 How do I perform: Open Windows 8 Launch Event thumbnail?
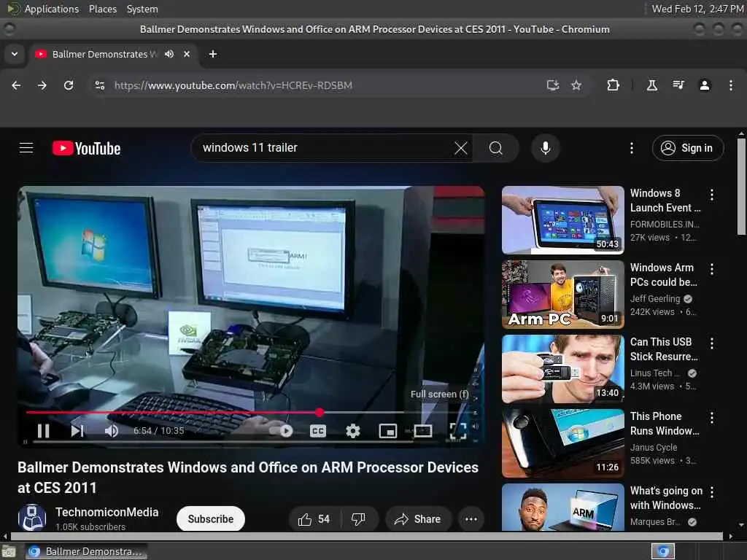coord(562,219)
